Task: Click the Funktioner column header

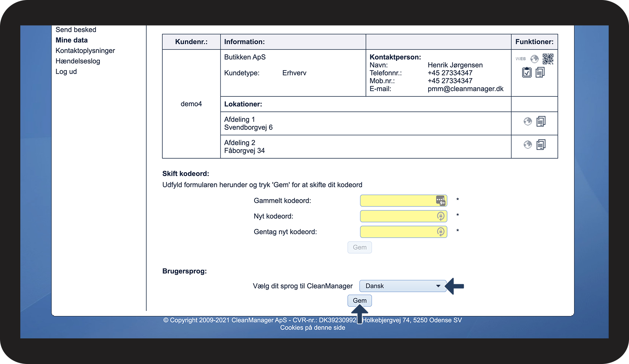Action: point(534,42)
